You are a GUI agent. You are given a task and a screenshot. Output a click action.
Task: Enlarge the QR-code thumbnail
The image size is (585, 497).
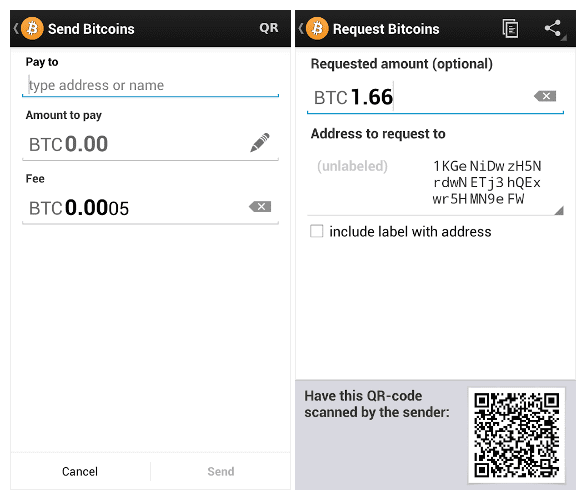pos(517,435)
